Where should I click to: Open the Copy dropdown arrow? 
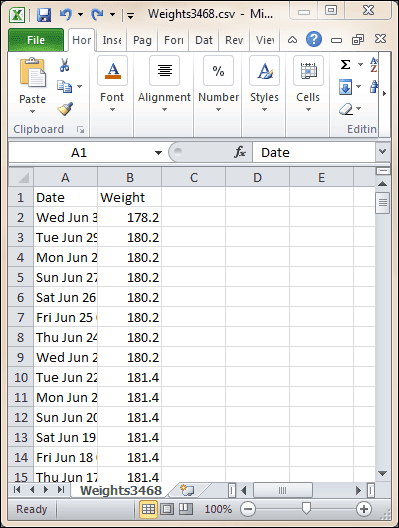pyautogui.click(x=79, y=87)
